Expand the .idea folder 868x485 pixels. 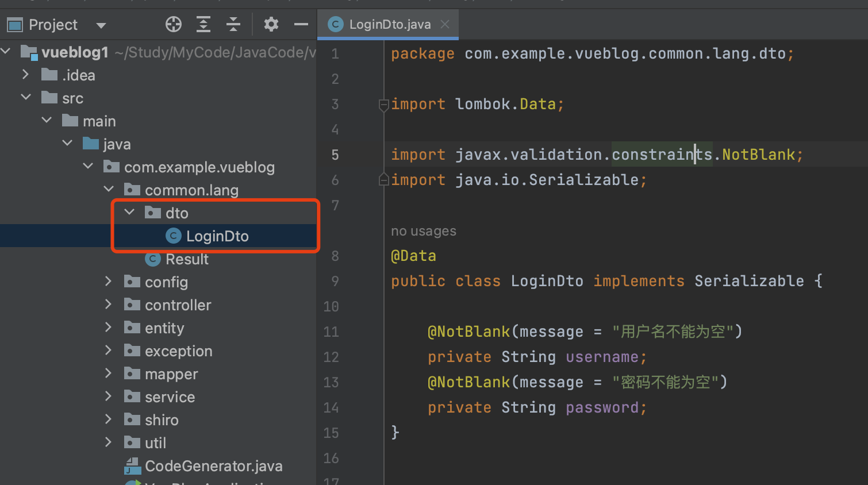click(25, 75)
